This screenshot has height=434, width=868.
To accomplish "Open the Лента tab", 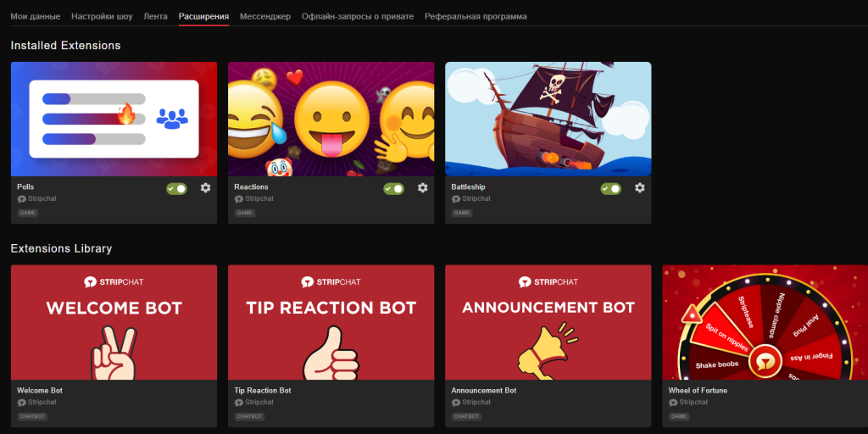I will pos(156,17).
